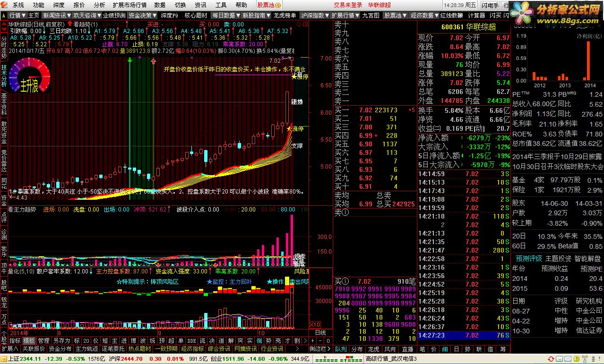Viewport: 604px width, 364px height.
Task: Click the red up arrow signal on chart
Action: pos(153,60)
